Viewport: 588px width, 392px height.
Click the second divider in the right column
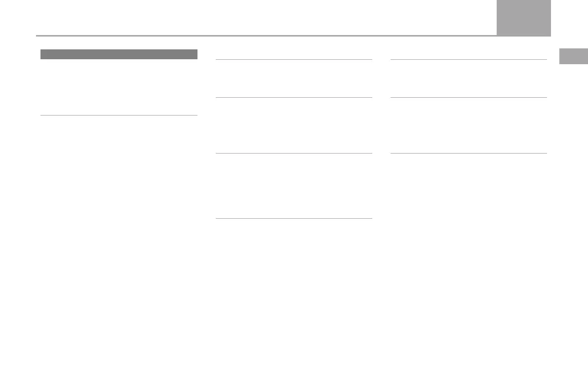pos(469,98)
